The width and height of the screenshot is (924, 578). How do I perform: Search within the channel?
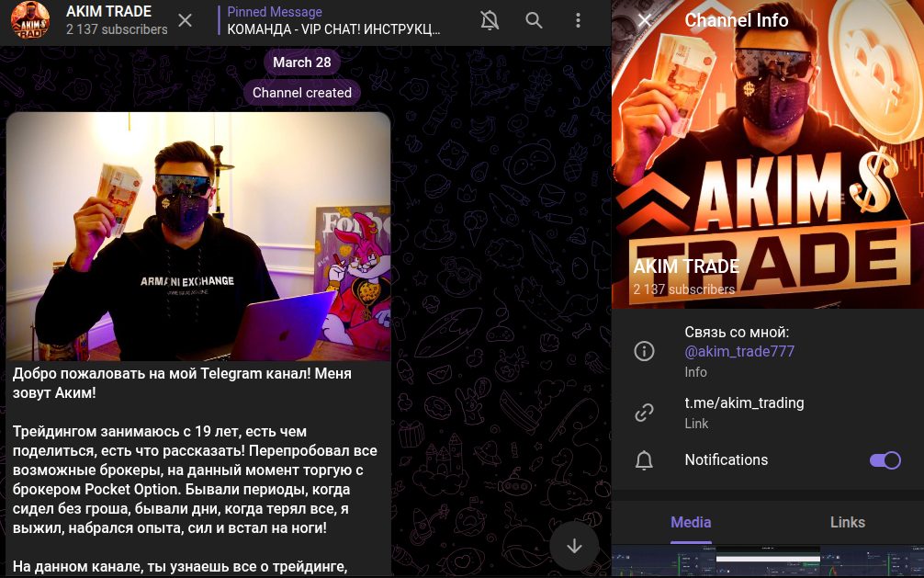[x=534, y=20]
